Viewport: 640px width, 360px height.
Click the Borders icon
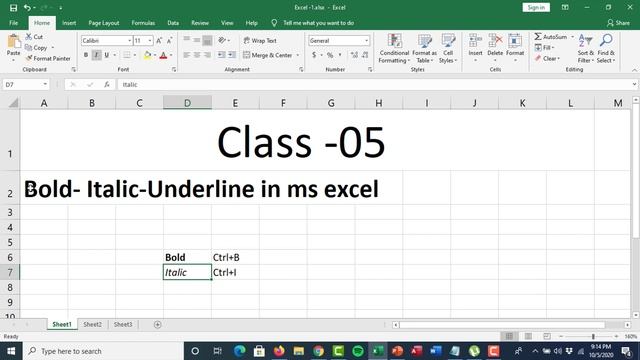(x=127, y=55)
